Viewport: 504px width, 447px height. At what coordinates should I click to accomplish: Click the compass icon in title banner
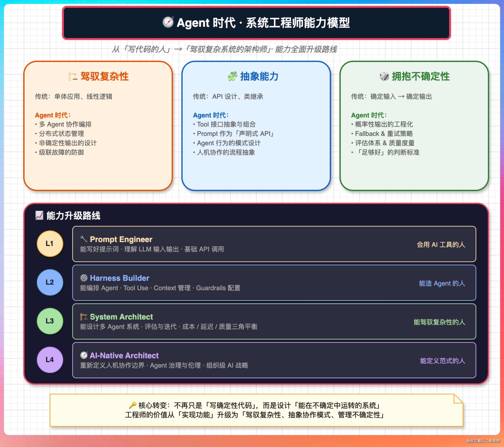[x=168, y=22]
